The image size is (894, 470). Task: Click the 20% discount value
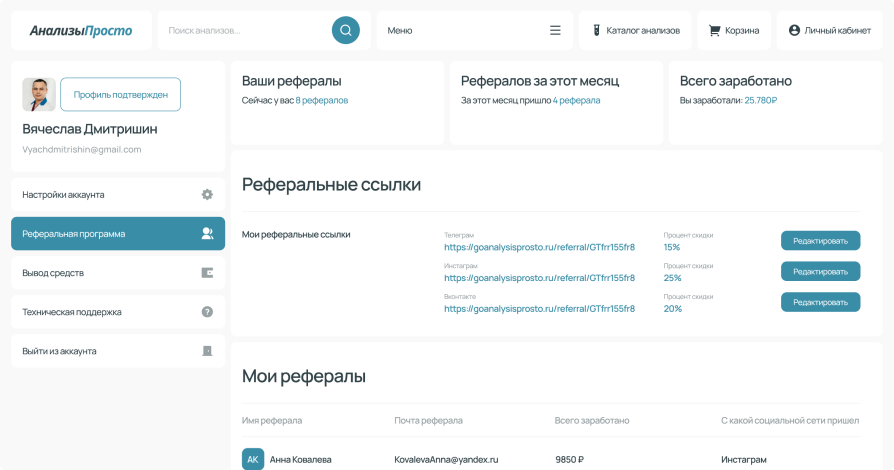673,309
